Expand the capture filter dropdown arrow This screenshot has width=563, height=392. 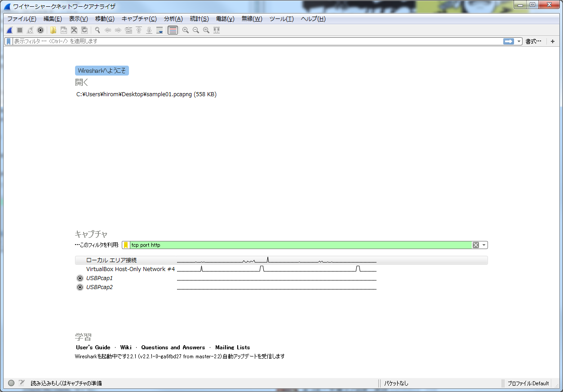[x=484, y=245]
